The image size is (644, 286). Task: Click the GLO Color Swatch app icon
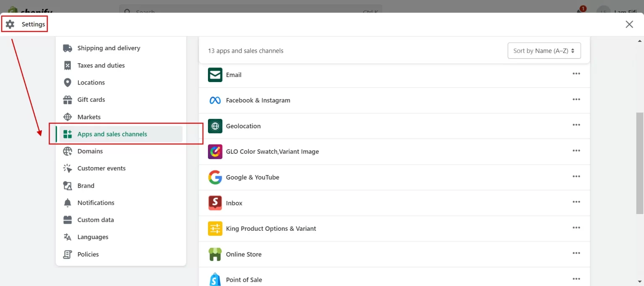coord(215,152)
